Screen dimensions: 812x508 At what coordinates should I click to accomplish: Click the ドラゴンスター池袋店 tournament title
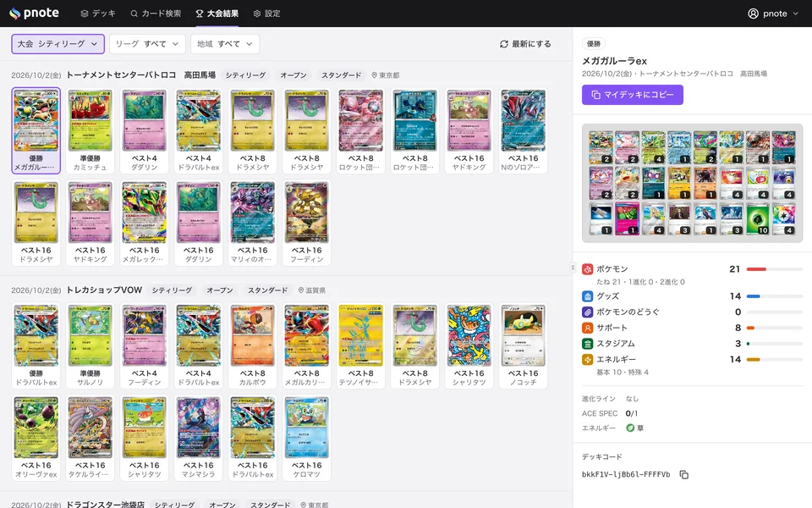(105, 505)
